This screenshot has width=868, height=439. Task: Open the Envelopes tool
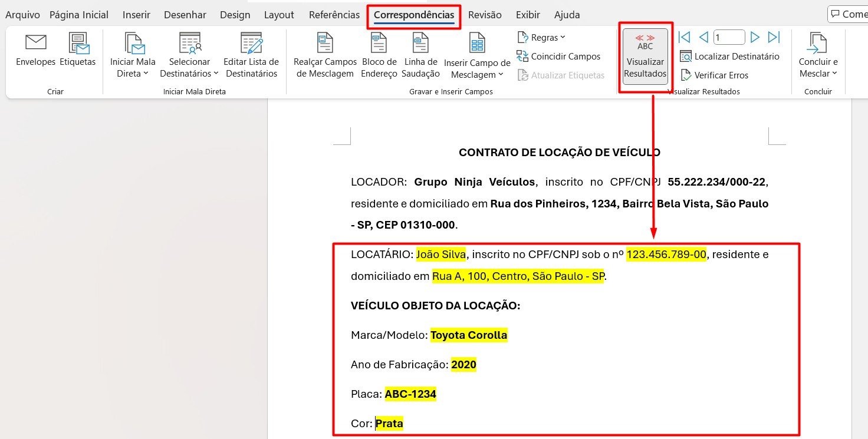35,50
